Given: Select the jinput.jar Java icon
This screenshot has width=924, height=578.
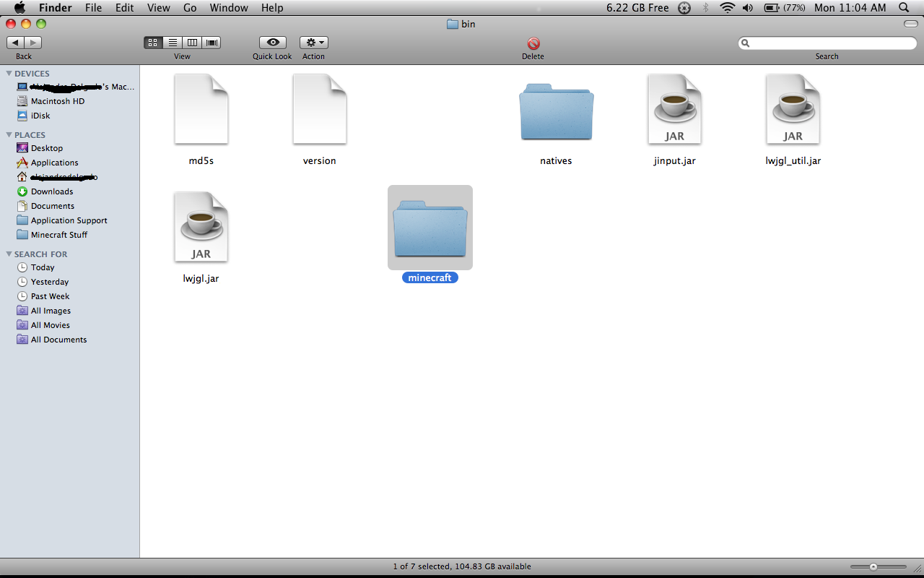Looking at the screenshot, I should point(675,109).
